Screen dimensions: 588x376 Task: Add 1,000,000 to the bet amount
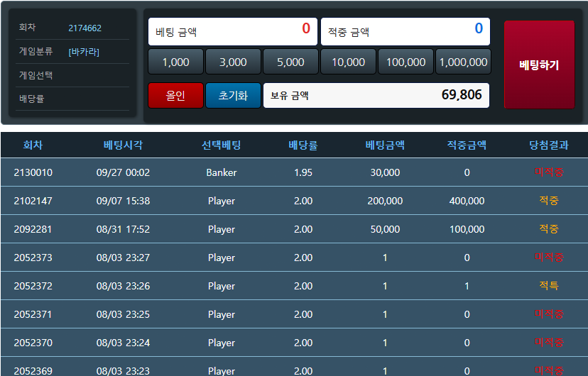[x=463, y=62]
